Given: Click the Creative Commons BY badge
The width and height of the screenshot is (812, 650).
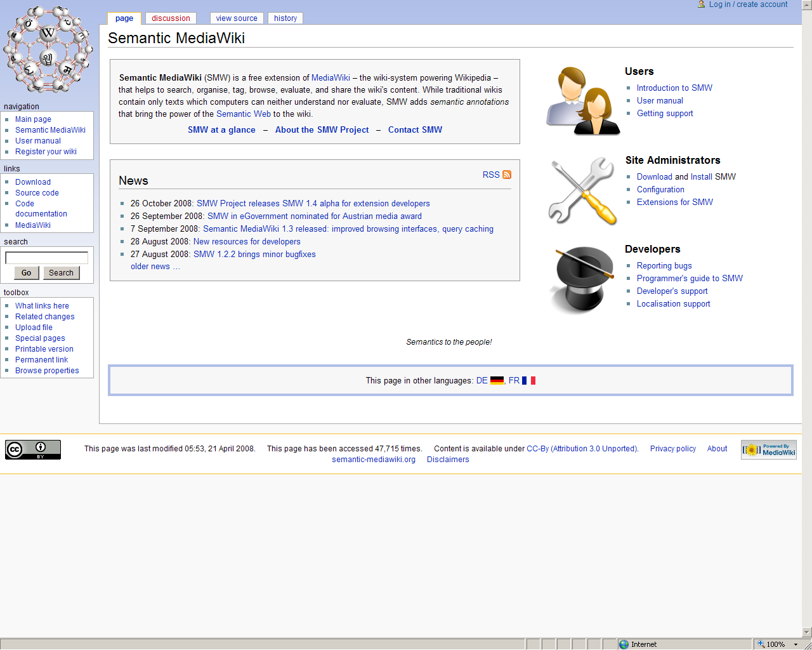Looking at the screenshot, I should tap(33, 449).
